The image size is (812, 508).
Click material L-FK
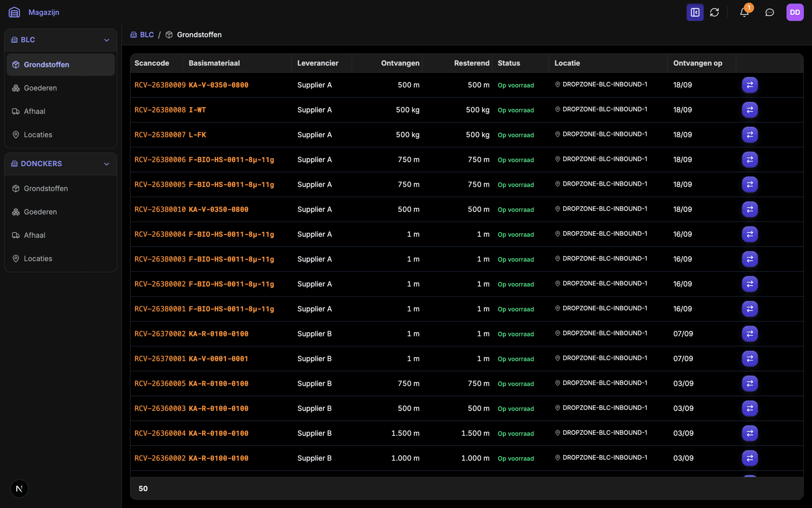pos(197,135)
